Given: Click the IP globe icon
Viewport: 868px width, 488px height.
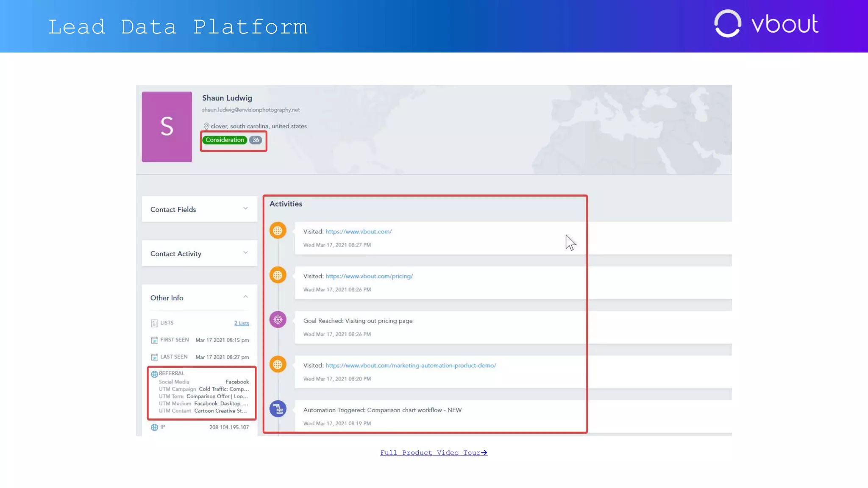Looking at the screenshot, I should pos(154,427).
